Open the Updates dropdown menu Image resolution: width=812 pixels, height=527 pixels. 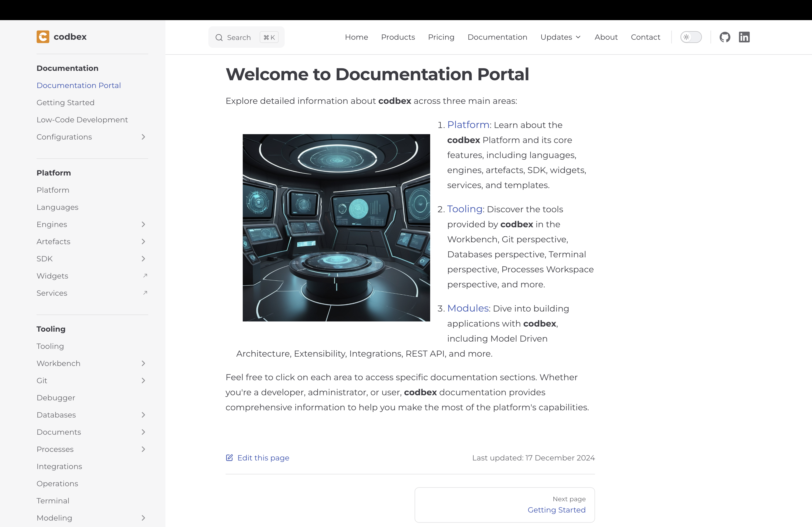click(561, 37)
